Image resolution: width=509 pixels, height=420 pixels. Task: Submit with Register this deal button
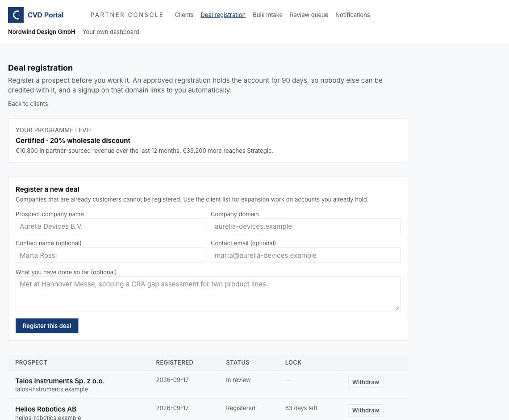47,326
